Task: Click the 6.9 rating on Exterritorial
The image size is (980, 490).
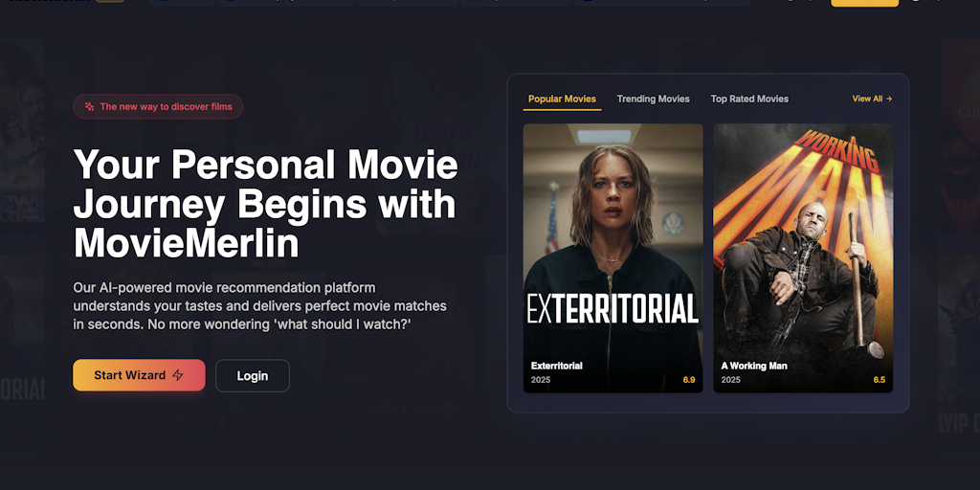Action: pos(689,380)
